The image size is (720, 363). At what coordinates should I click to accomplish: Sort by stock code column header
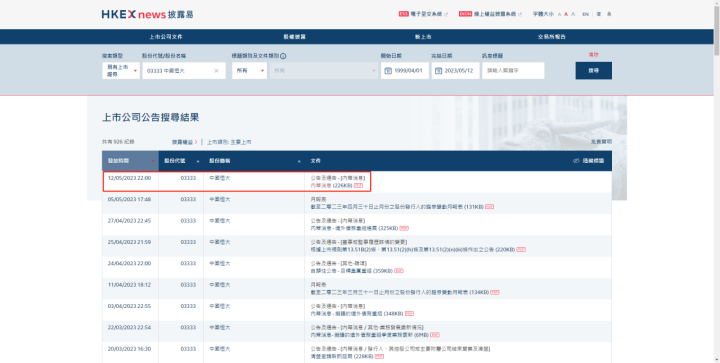coord(181,161)
